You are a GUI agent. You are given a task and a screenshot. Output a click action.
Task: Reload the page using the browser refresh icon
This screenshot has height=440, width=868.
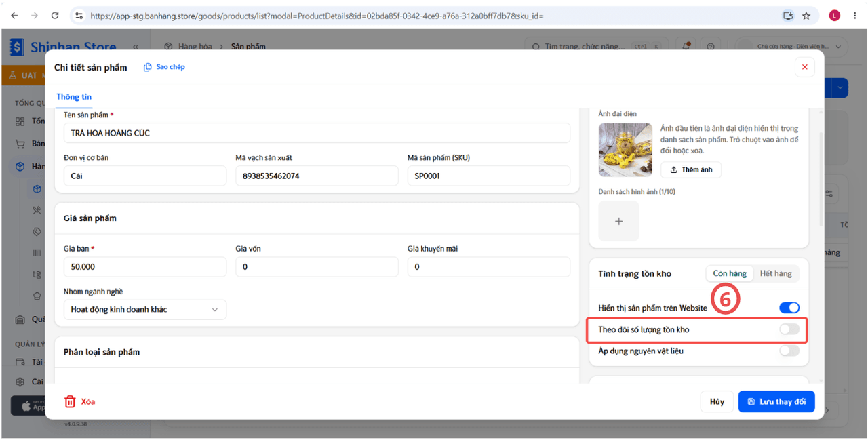[x=55, y=15]
